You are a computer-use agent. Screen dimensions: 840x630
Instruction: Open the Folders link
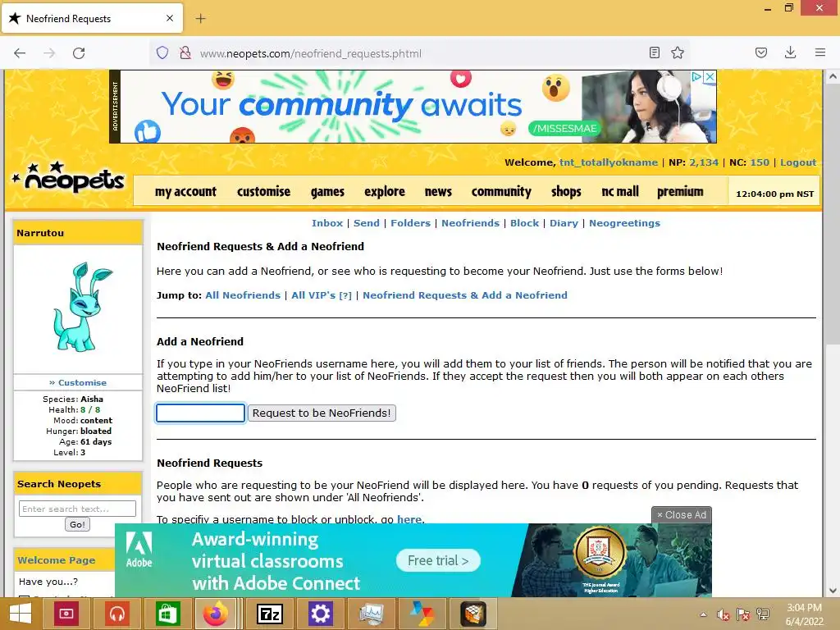pyautogui.click(x=410, y=223)
